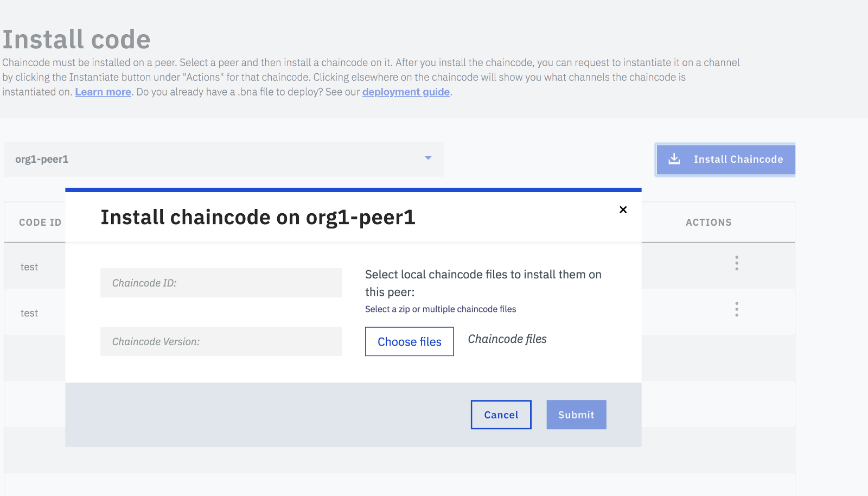Click the download icon on Install Chaincode
This screenshot has width=868, height=496.
click(674, 159)
